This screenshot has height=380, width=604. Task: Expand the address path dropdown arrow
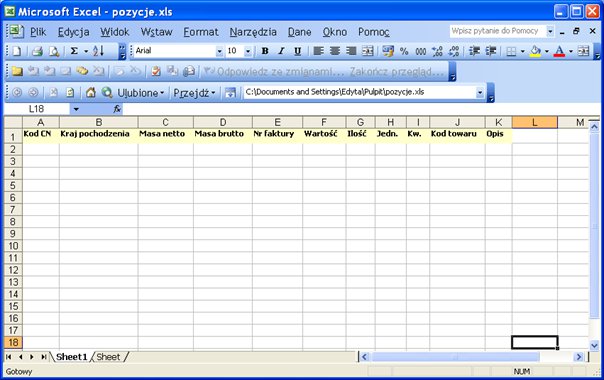click(480, 92)
